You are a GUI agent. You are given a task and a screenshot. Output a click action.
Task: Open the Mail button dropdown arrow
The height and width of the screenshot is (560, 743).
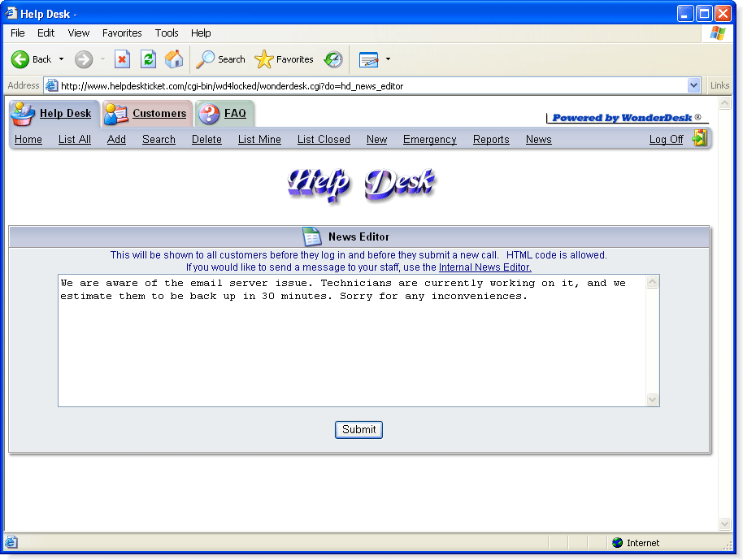(388, 59)
